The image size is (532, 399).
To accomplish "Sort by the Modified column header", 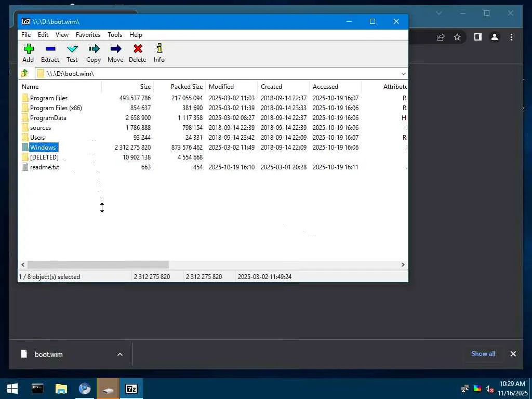I will tap(231, 87).
